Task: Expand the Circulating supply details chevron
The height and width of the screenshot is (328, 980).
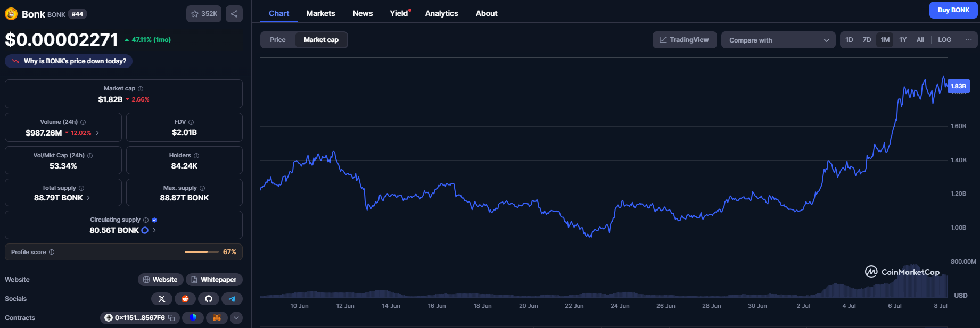Action: (x=154, y=230)
